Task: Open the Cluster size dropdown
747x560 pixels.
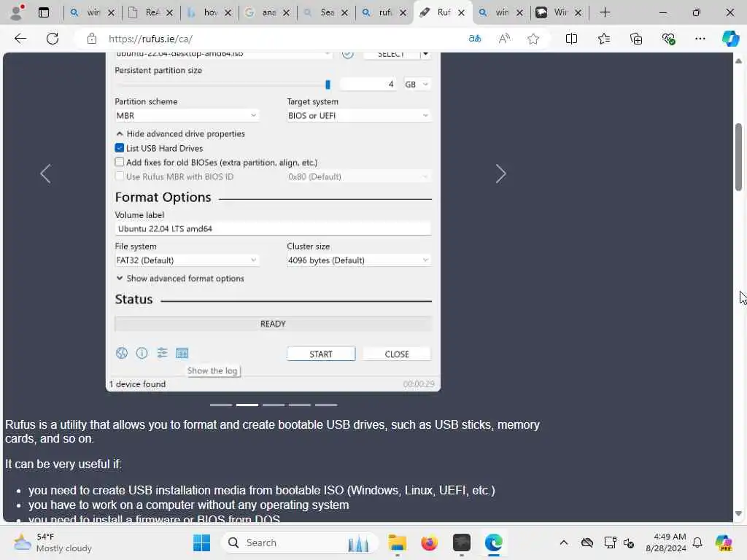Action: pos(359,260)
